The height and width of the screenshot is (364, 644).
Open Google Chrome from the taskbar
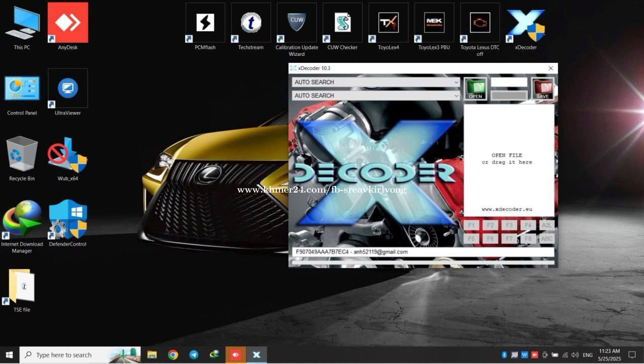point(173,354)
